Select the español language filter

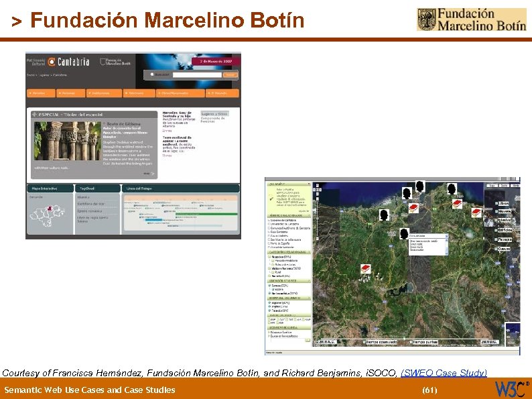tap(279, 302)
